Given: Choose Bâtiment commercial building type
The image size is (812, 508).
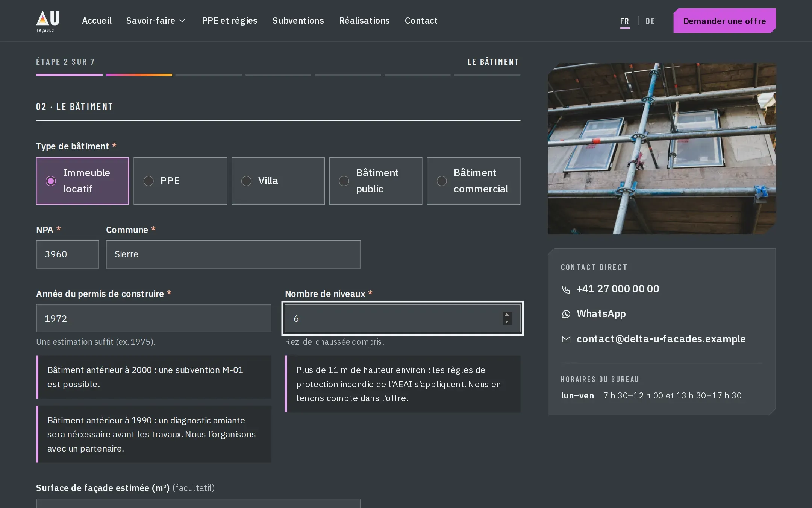Looking at the screenshot, I should tap(474, 181).
